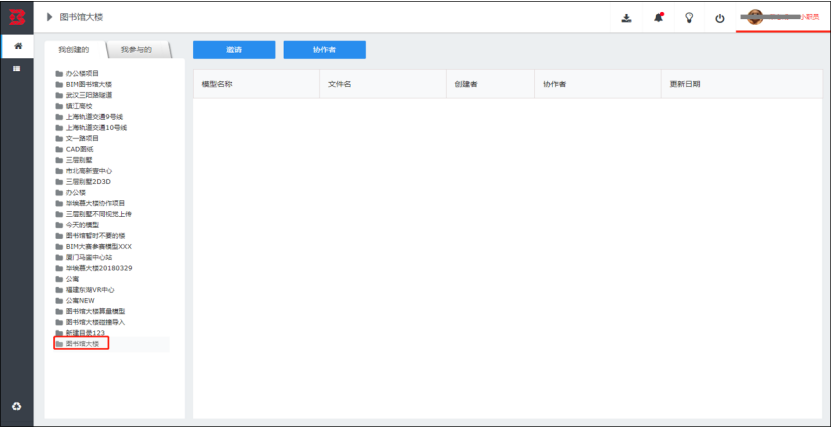Open the recycle bin icon

[x=17, y=406]
